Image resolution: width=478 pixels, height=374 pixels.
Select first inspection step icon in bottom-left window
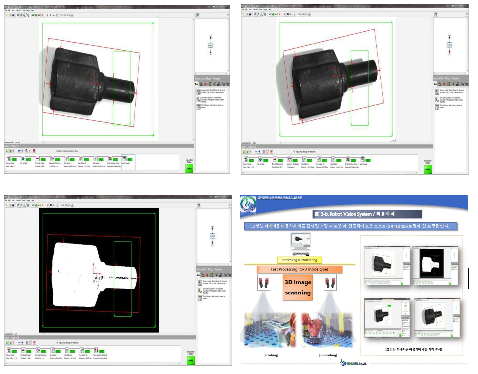(9, 350)
